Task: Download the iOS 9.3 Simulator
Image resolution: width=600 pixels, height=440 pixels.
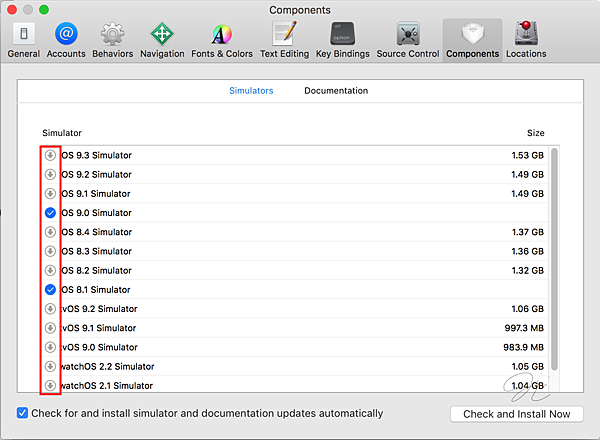Action: click(x=50, y=155)
